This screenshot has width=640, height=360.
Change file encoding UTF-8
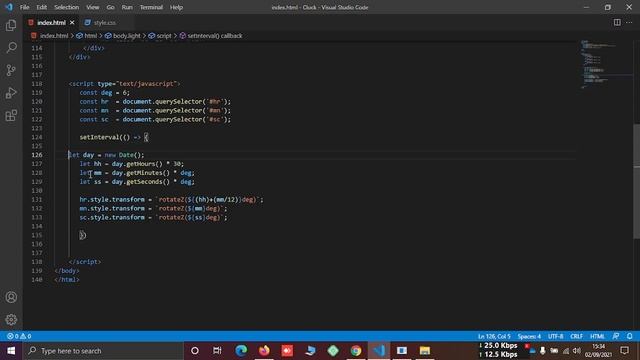[x=556, y=336]
